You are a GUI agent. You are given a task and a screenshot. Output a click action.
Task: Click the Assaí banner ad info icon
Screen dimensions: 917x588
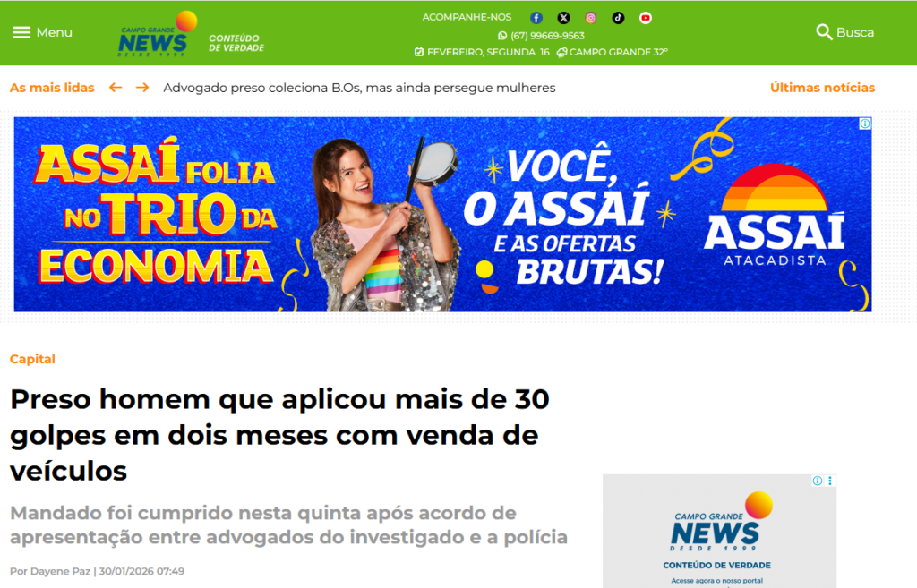(865, 124)
